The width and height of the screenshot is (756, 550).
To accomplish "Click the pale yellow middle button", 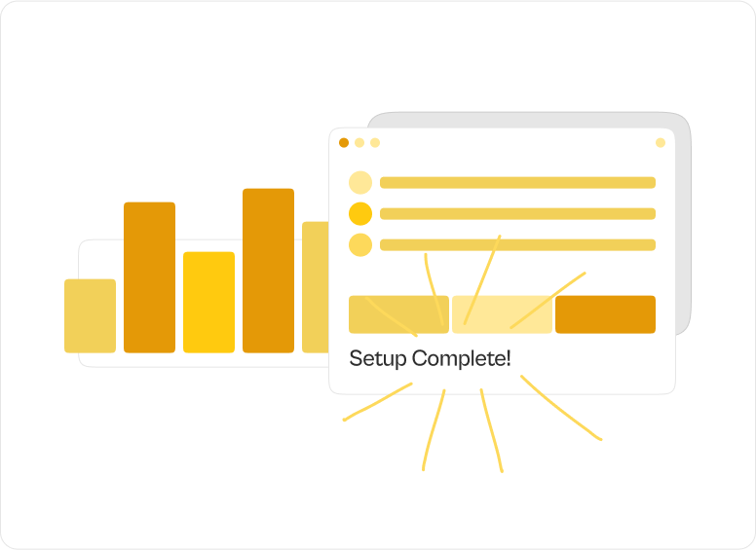I will click(x=502, y=314).
